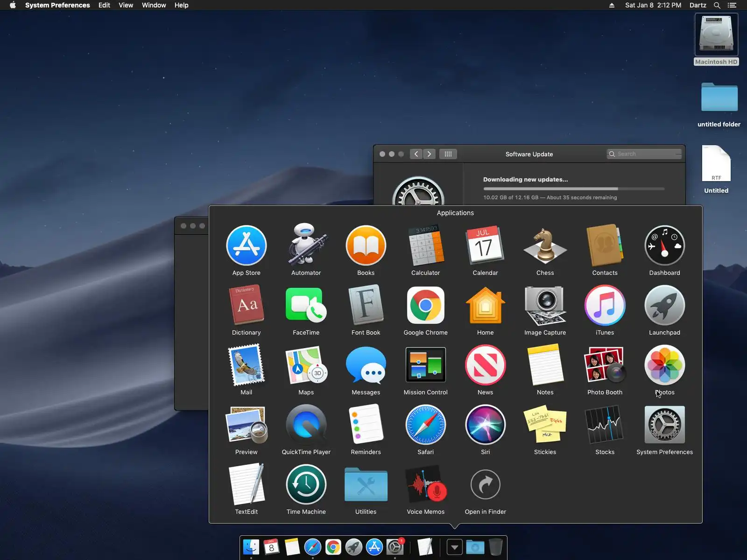Open Calendar in the Applications grid

(x=486, y=246)
